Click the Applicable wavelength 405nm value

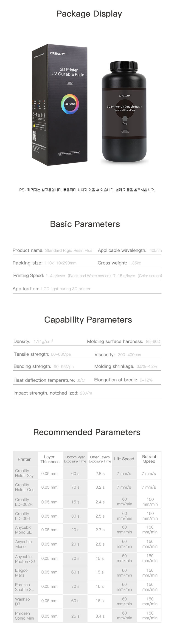tap(155, 251)
